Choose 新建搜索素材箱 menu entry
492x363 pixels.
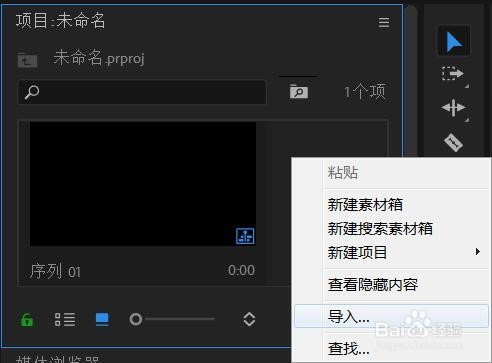[x=380, y=229]
